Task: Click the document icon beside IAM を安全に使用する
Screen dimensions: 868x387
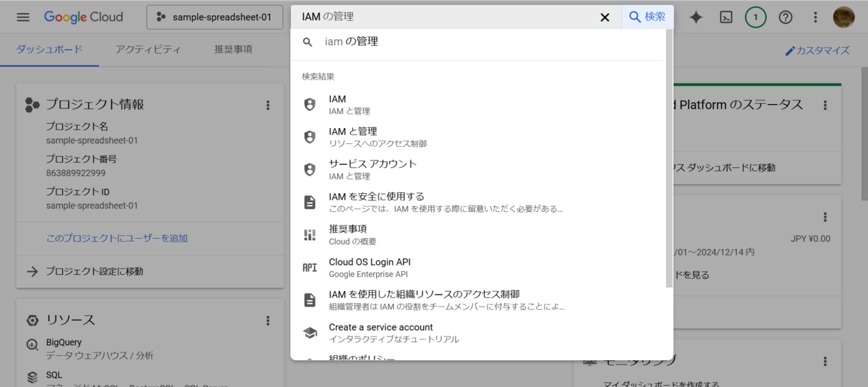Action: coord(310,203)
